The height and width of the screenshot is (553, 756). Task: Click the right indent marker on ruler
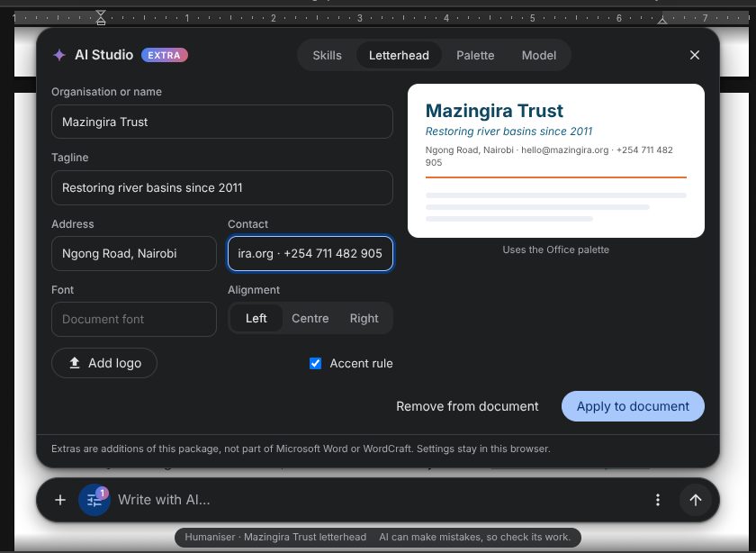point(662,20)
